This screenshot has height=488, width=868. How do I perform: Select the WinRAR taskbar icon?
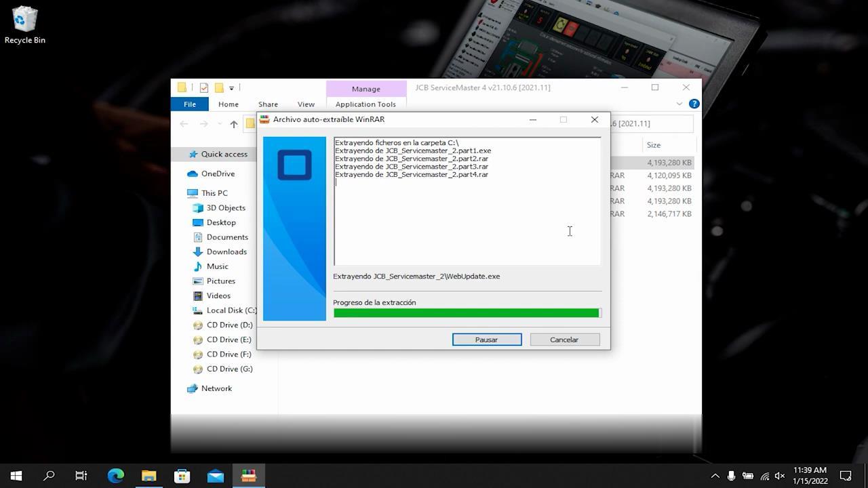(249, 476)
